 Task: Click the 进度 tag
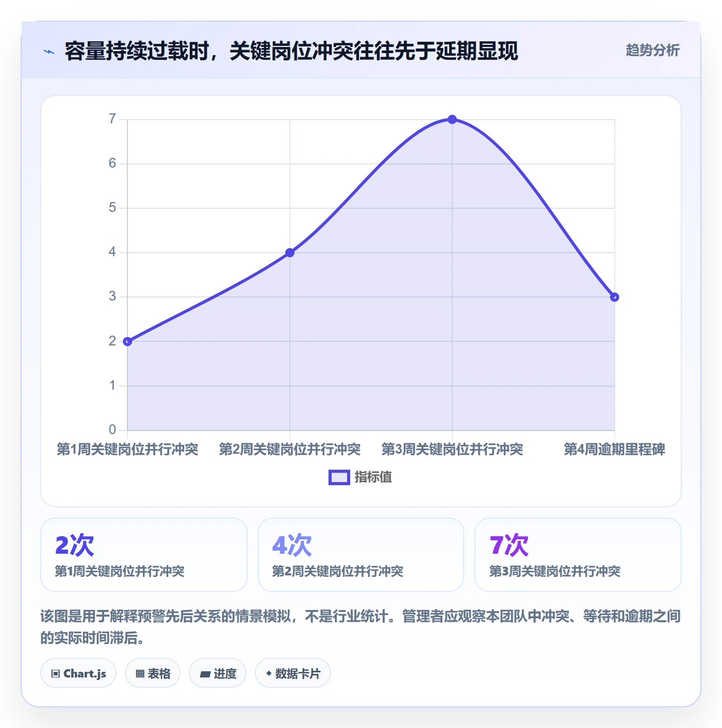218,673
